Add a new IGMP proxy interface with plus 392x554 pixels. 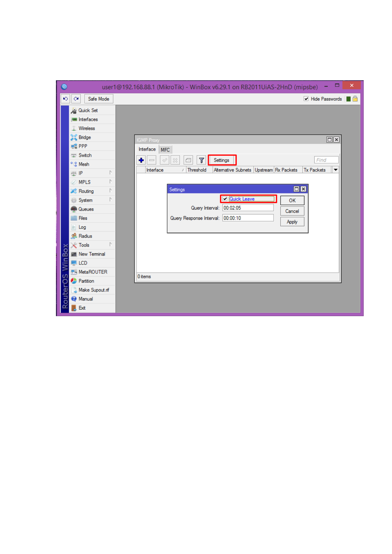click(141, 160)
